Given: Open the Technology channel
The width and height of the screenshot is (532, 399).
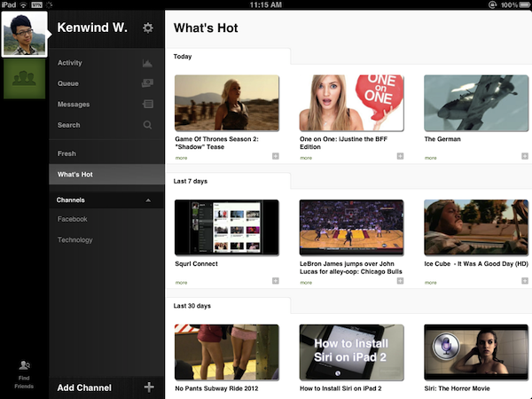Looking at the screenshot, I should point(106,240).
